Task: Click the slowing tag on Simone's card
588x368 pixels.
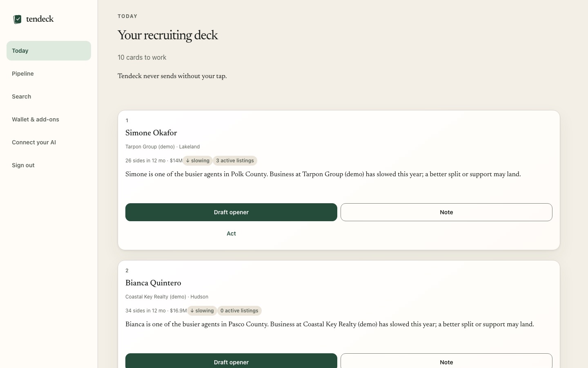Action: 198,161
